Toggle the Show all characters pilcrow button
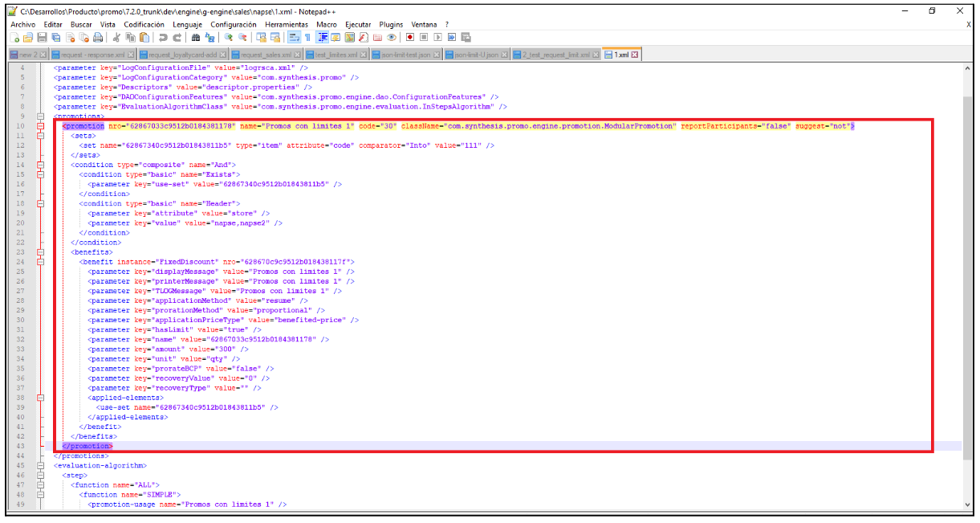 pos(307,38)
